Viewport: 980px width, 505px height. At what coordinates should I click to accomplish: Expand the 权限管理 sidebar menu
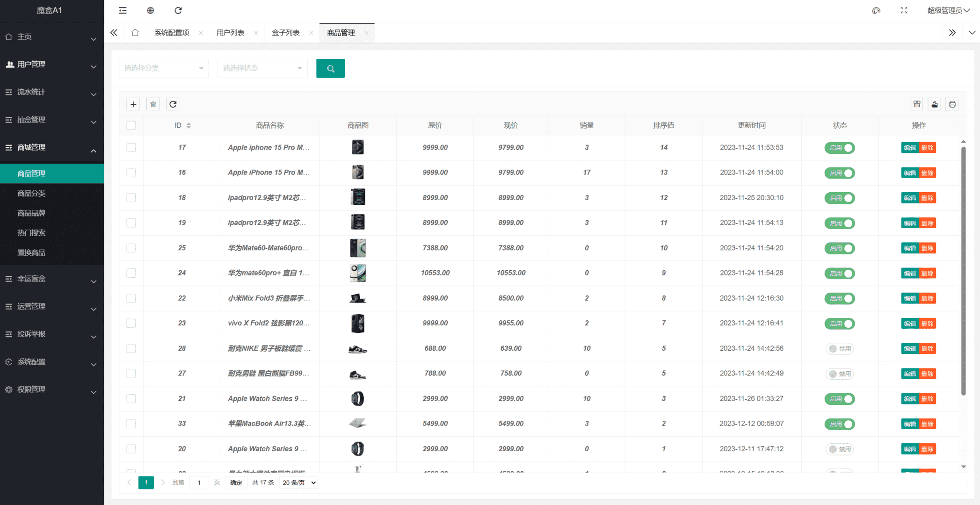pyautogui.click(x=52, y=390)
